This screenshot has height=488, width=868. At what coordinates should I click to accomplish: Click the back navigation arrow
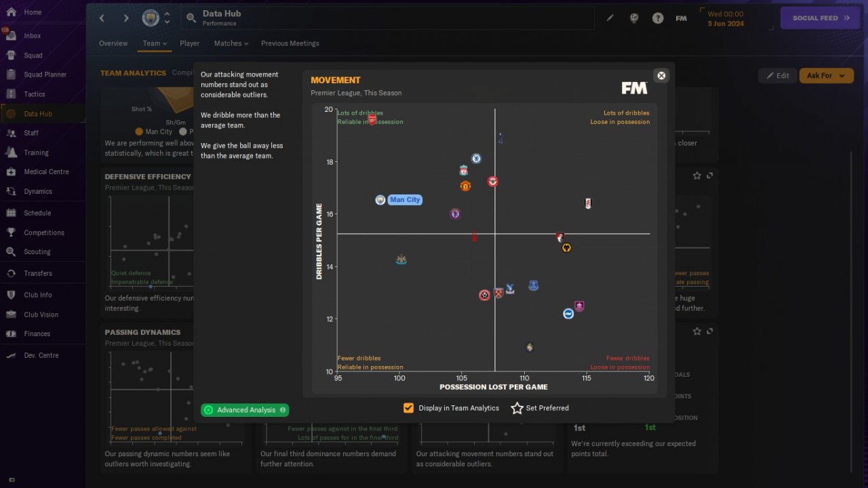[x=102, y=18]
